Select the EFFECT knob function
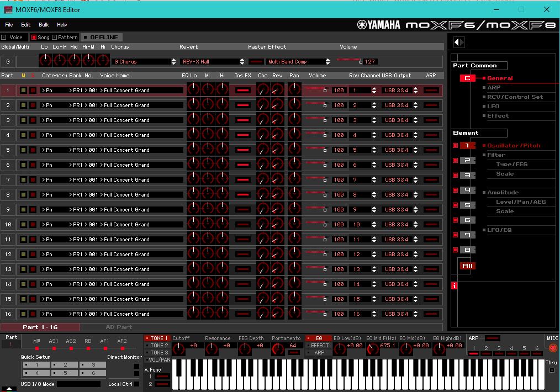This screenshot has width=560, height=392. 317,345
